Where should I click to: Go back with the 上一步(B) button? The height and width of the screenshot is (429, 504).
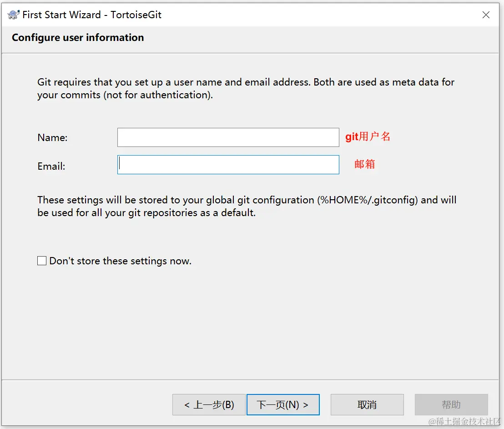pos(209,404)
